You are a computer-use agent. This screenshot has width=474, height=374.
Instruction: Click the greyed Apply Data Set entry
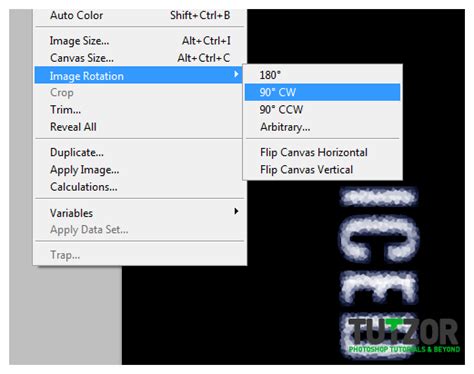click(x=140, y=230)
